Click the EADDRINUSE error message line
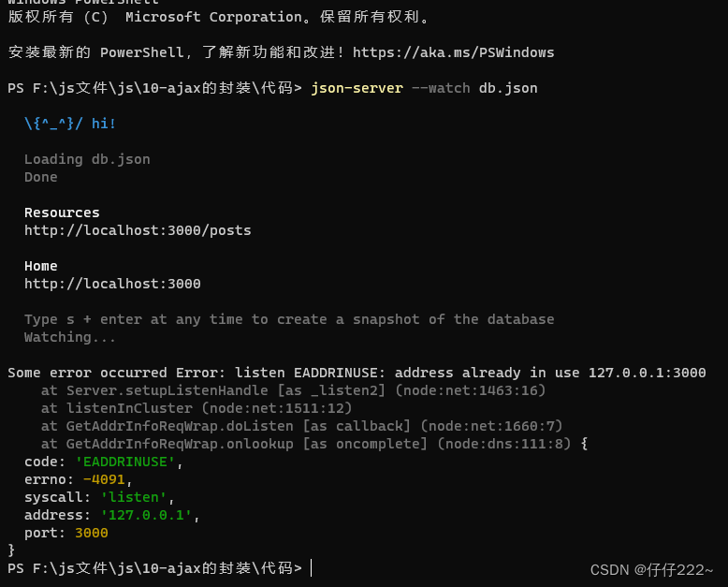 [x=357, y=373]
